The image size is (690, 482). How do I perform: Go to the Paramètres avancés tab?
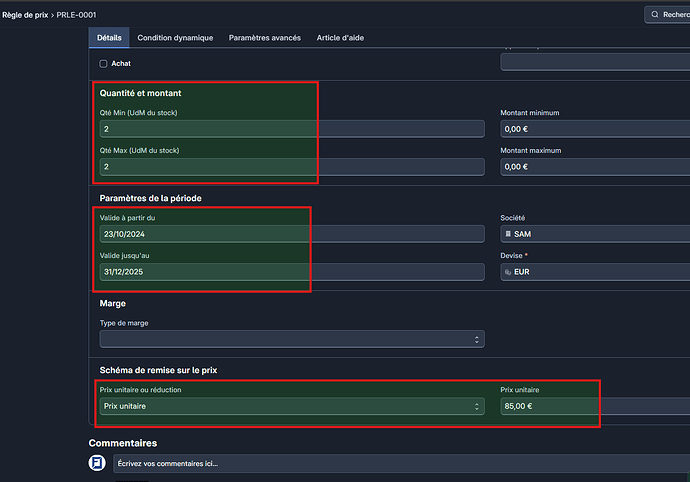coord(265,38)
